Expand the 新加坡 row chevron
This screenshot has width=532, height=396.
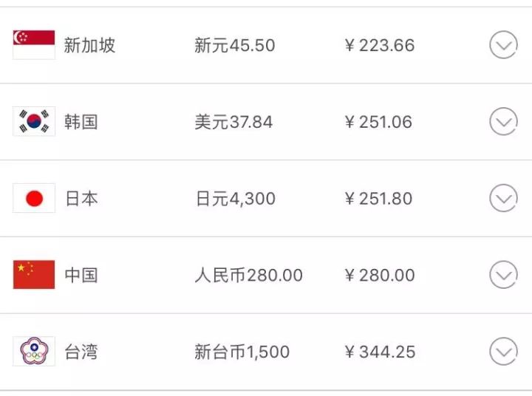pyautogui.click(x=503, y=45)
